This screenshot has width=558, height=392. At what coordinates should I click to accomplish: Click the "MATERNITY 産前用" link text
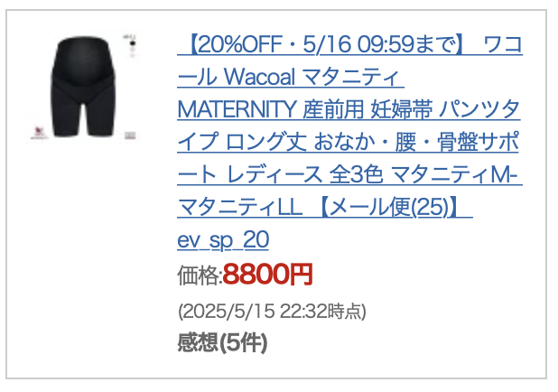(271, 109)
